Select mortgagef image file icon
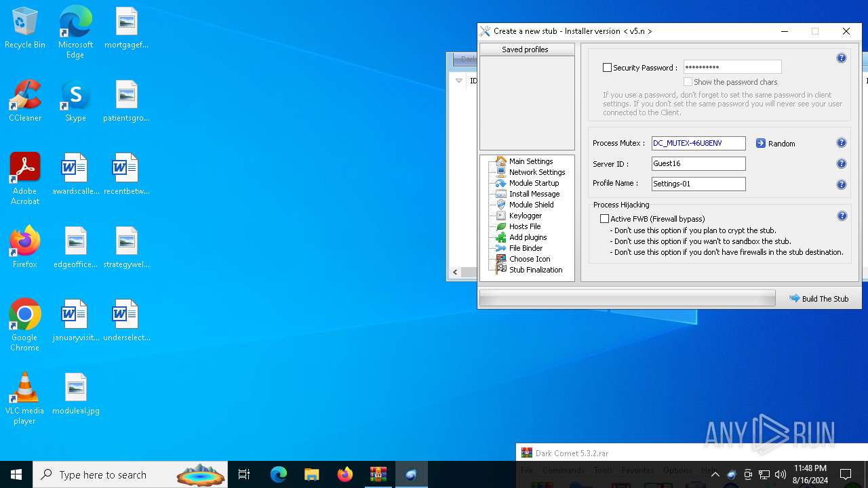Viewport: 868px width, 488px height. 126,28
